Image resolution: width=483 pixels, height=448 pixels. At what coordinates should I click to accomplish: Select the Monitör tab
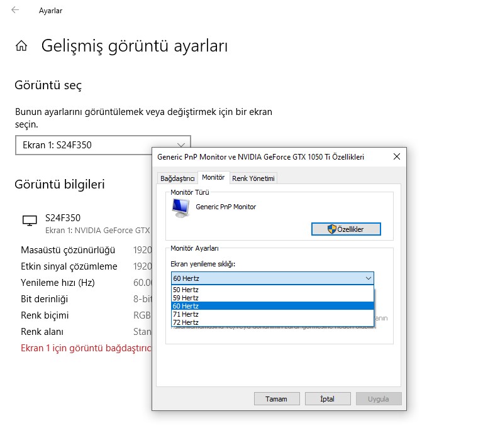pyautogui.click(x=213, y=178)
